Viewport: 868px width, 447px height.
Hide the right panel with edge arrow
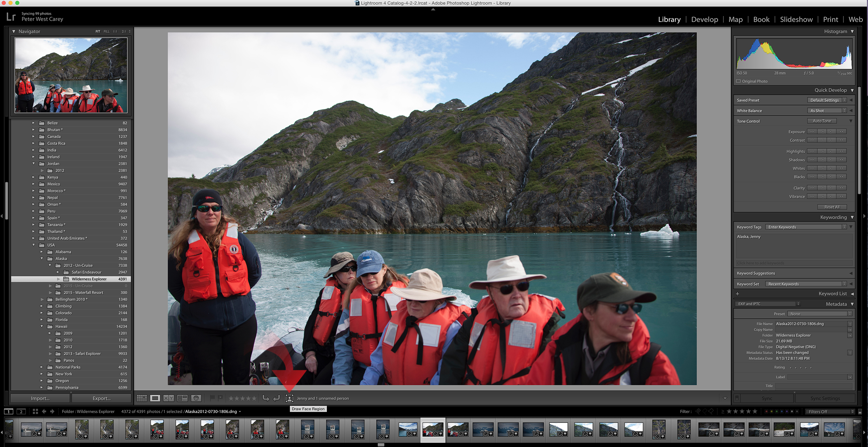click(865, 216)
